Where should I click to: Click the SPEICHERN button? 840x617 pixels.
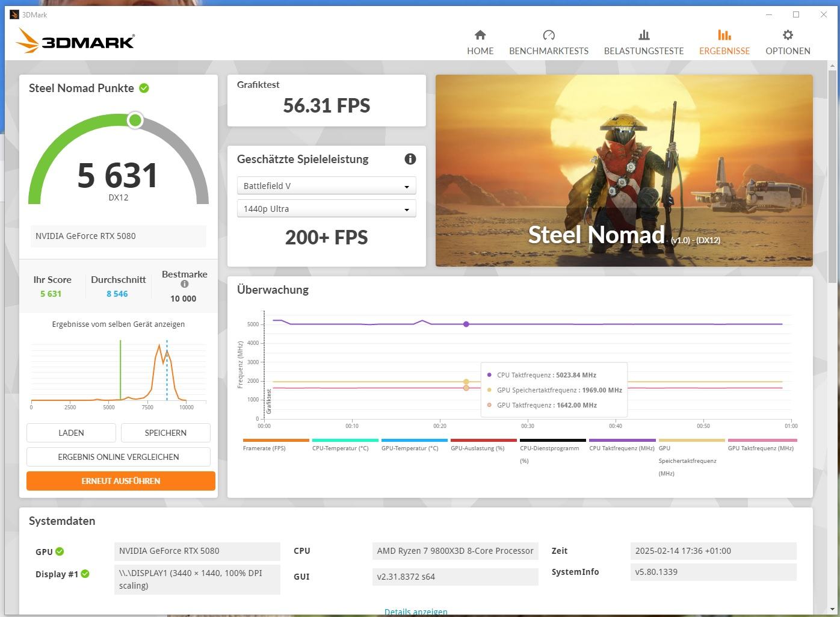point(165,433)
